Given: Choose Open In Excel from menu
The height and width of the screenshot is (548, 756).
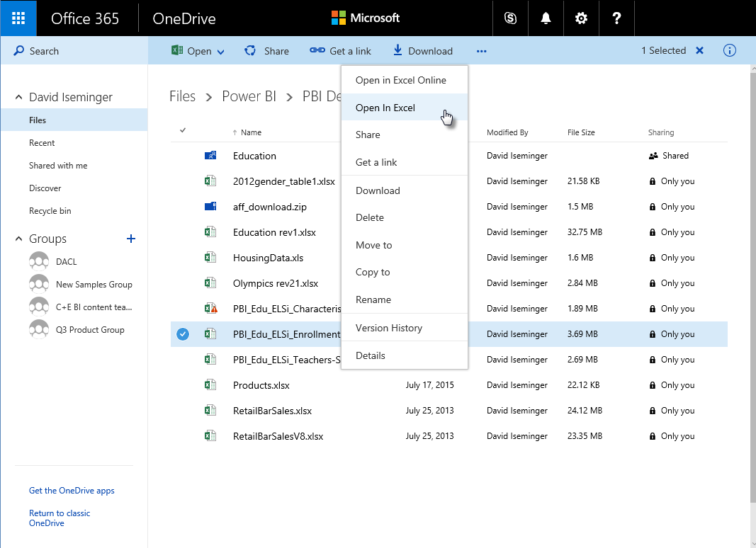Looking at the screenshot, I should pos(405,108).
